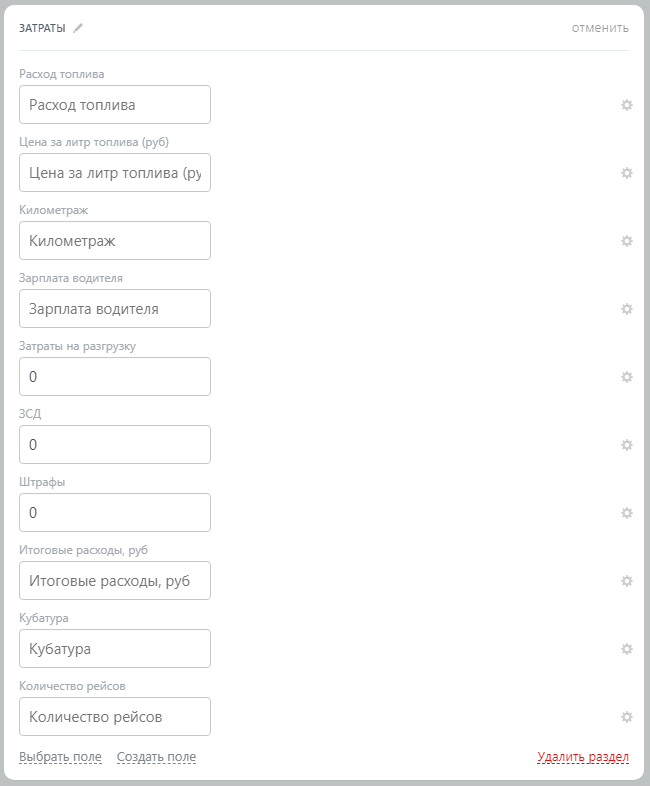Click the red Удалить раздел link
The width and height of the screenshot is (650, 786).
point(583,757)
